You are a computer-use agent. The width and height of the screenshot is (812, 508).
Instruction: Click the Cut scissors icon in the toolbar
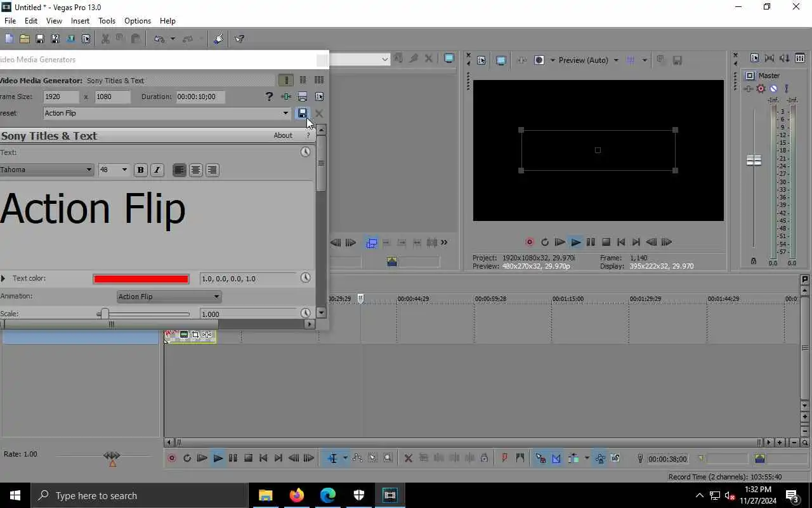tap(105, 39)
